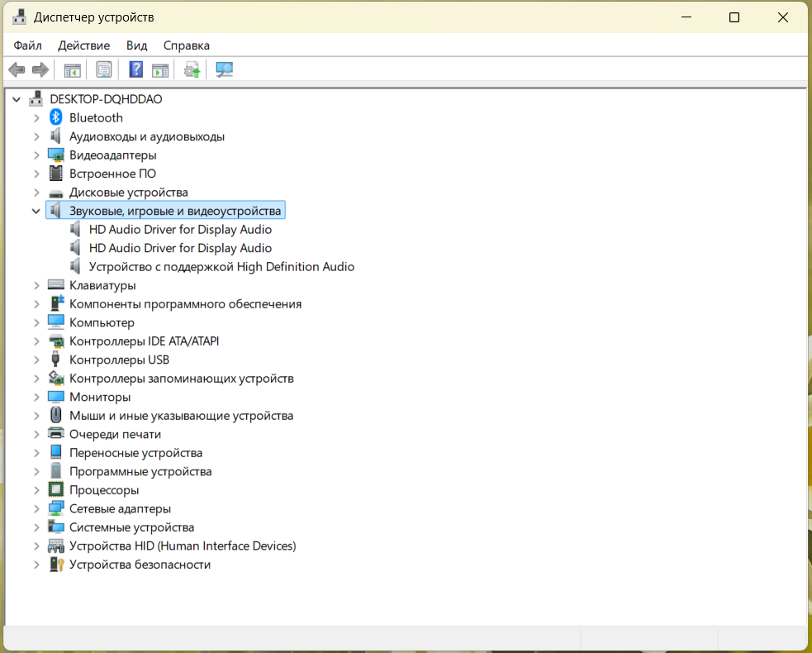Expand the Видеоадаптеры category
Viewport: 812px width, 653px height.
pyautogui.click(x=36, y=155)
